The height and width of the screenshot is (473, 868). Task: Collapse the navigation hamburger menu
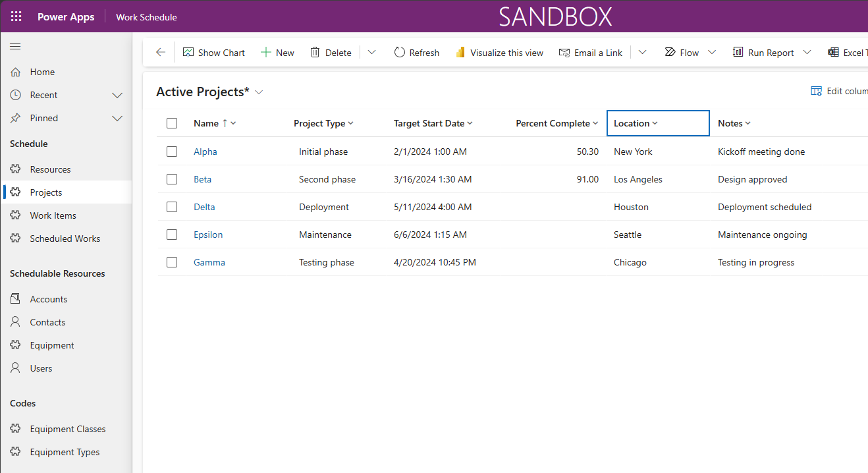pyautogui.click(x=15, y=46)
